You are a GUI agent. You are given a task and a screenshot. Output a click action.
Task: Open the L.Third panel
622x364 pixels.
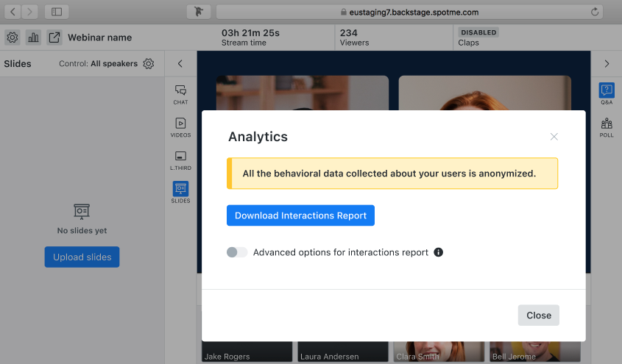tap(180, 160)
